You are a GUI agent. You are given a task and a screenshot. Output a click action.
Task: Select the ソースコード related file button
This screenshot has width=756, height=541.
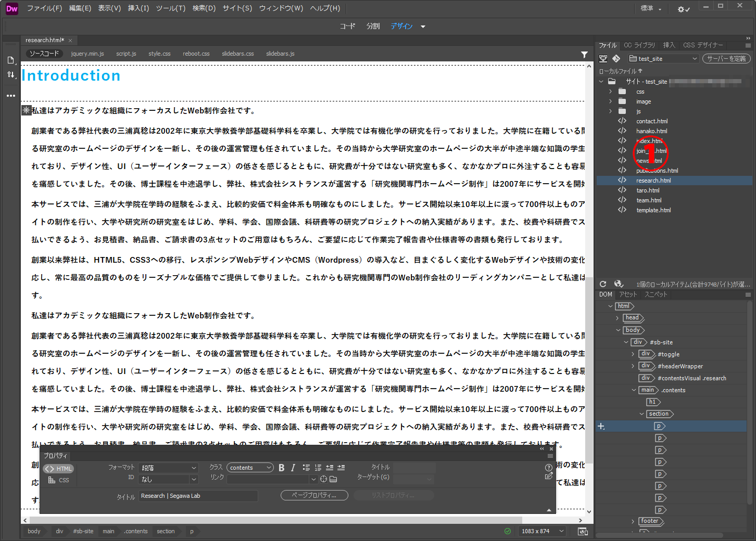click(x=44, y=54)
